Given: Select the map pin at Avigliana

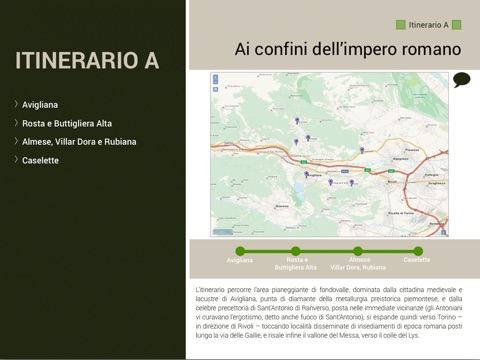Looking at the screenshot, I should pyautogui.click(x=306, y=174).
